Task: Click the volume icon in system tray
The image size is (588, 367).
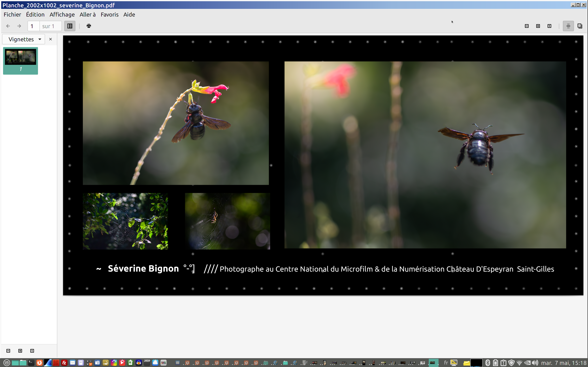Action: pyautogui.click(x=535, y=363)
